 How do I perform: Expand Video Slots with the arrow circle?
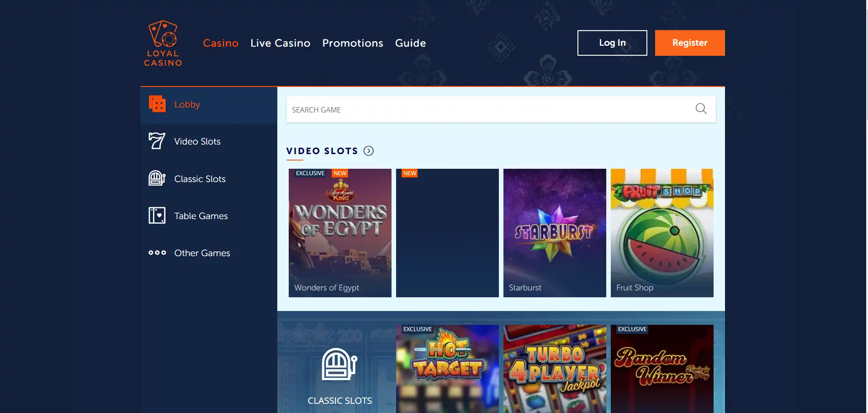pos(369,151)
